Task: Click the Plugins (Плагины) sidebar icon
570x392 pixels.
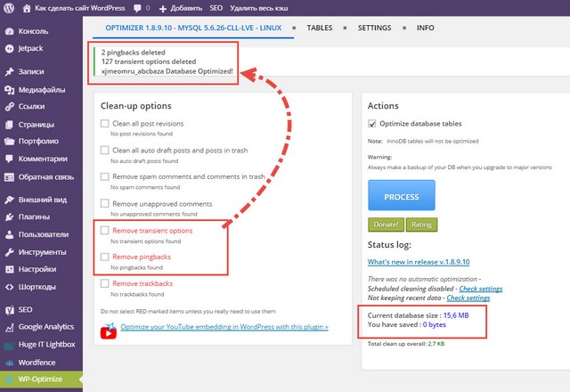Action: coord(9,216)
